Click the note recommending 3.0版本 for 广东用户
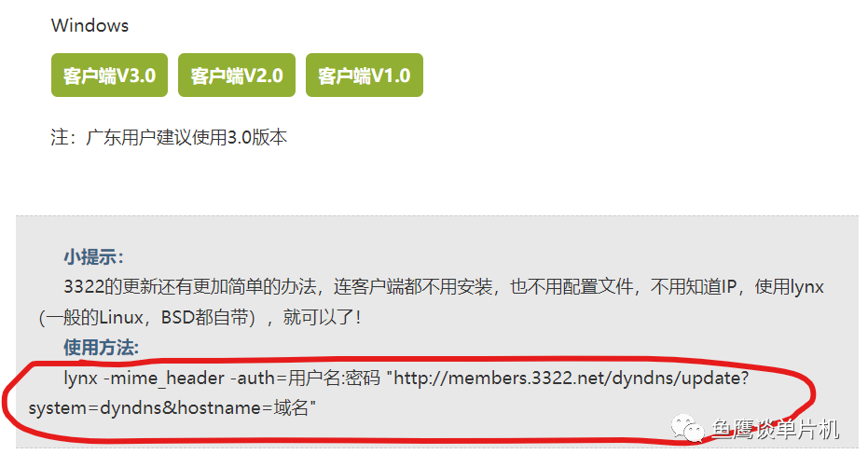The height and width of the screenshot is (468, 868). (x=169, y=137)
